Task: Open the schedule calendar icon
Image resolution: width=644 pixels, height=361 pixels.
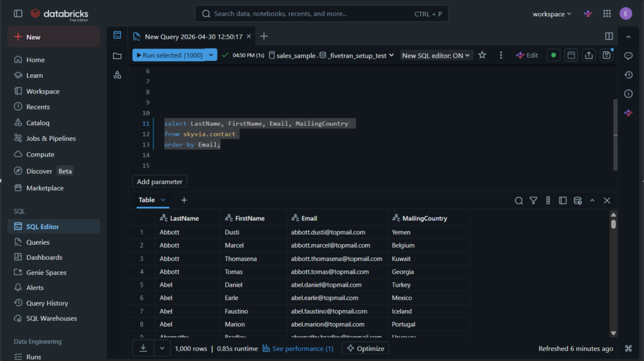Action: (x=571, y=55)
